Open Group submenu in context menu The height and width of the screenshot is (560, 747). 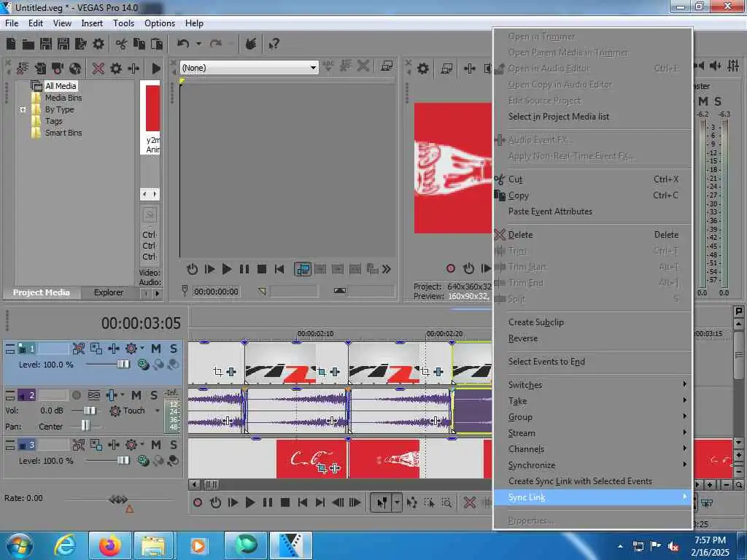592,417
